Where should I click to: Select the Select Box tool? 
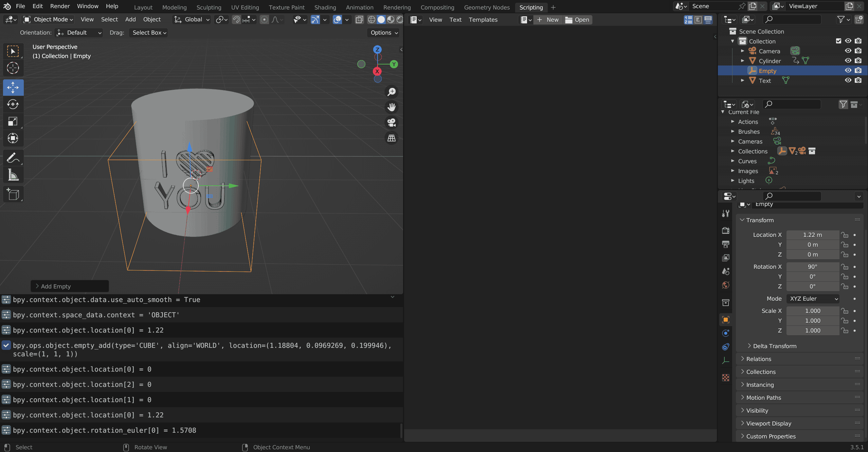coord(13,51)
